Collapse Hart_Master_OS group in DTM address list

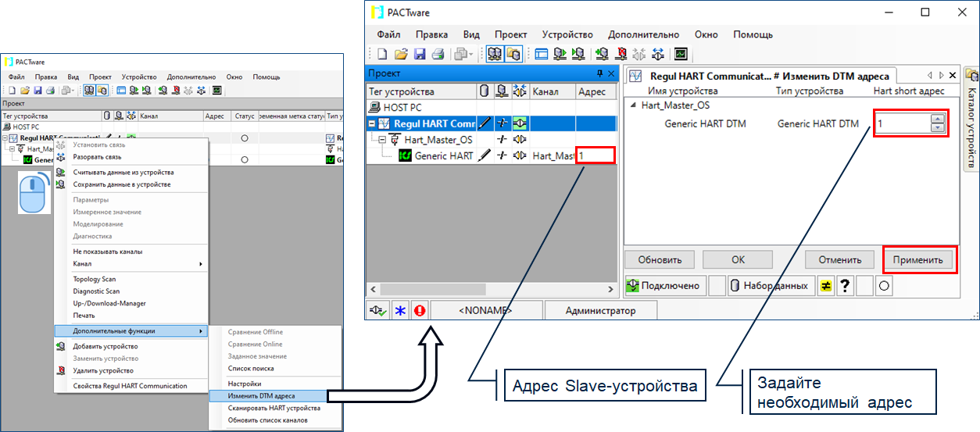[x=633, y=105]
